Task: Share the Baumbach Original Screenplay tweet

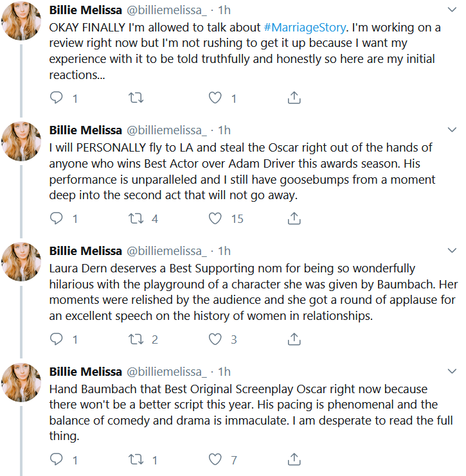Action: pyautogui.click(x=294, y=459)
